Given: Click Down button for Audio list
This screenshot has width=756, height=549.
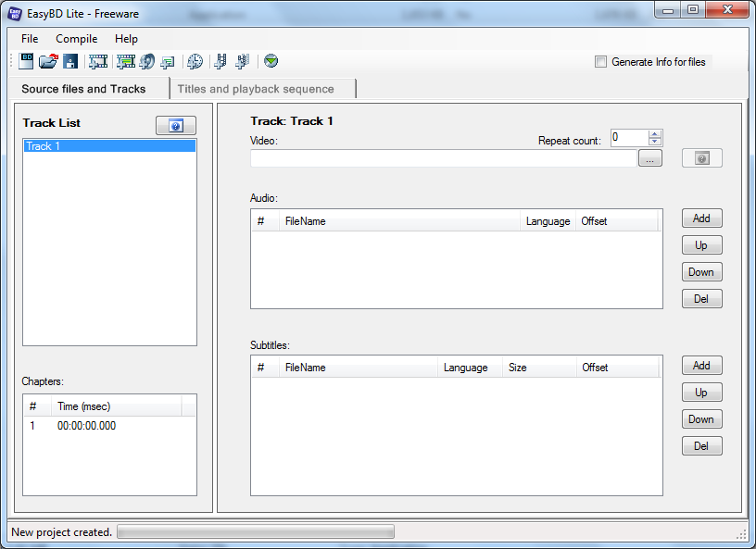Looking at the screenshot, I should click(x=702, y=272).
